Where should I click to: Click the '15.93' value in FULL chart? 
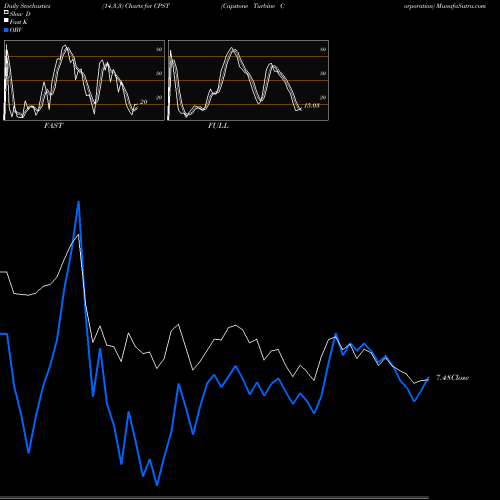[312, 106]
